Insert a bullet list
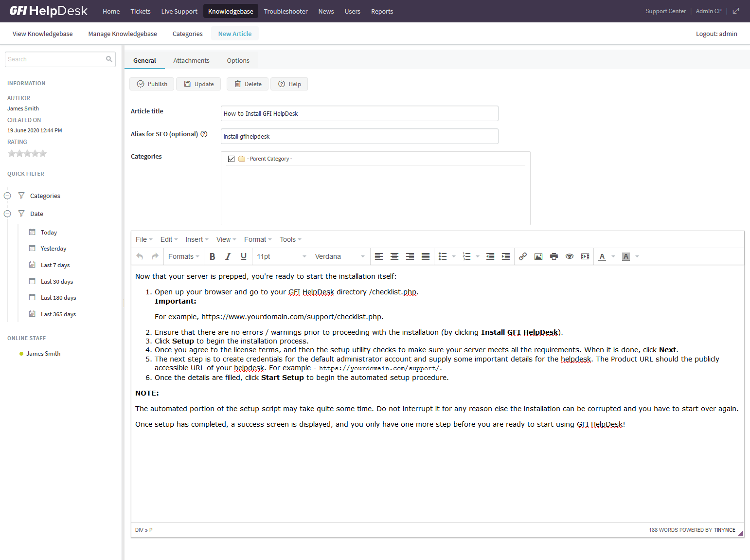Viewport: 750px width, 560px height. click(x=443, y=256)
